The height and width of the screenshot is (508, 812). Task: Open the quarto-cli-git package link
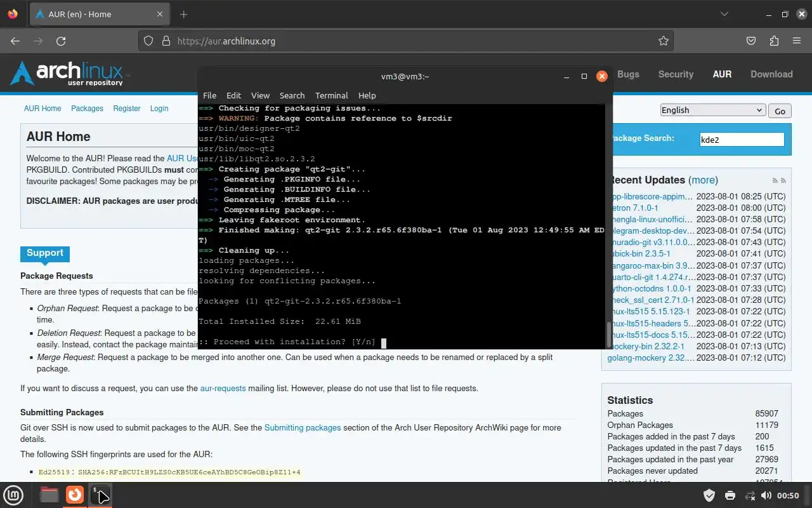[x=653, y=277]
